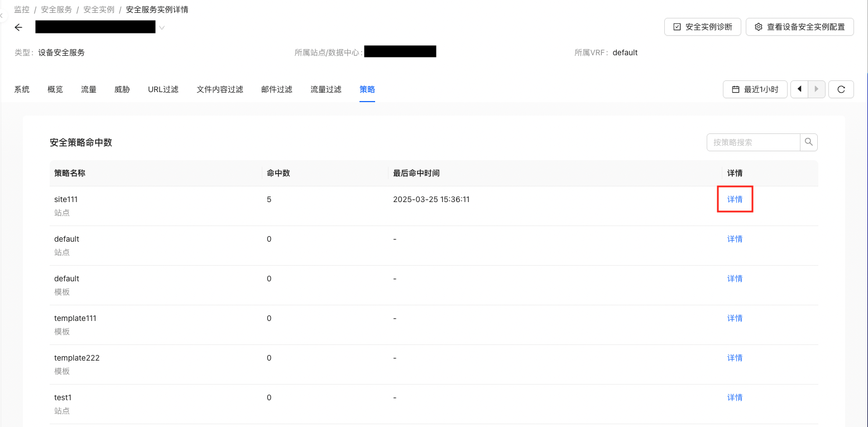Click the refresh icon button
The width and height of the screenshot is (868, 427).
point(841,89)
